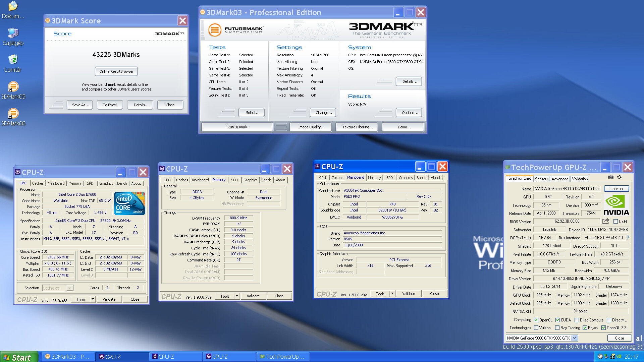Click the 3DMark Score window title icon

coord(48,21)
